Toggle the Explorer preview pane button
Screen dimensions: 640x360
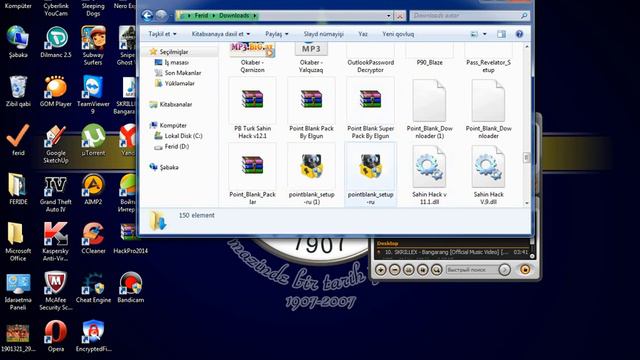(x=501, y=34)
